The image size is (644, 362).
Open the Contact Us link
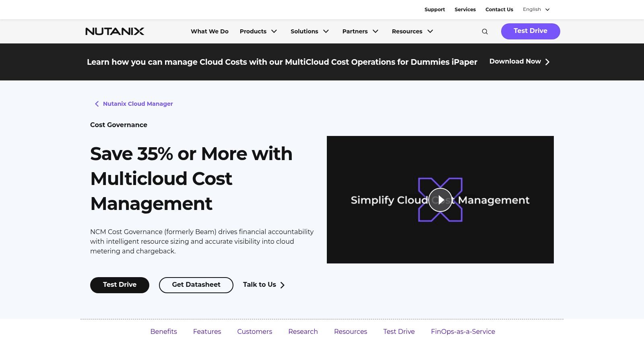point(499,9)
